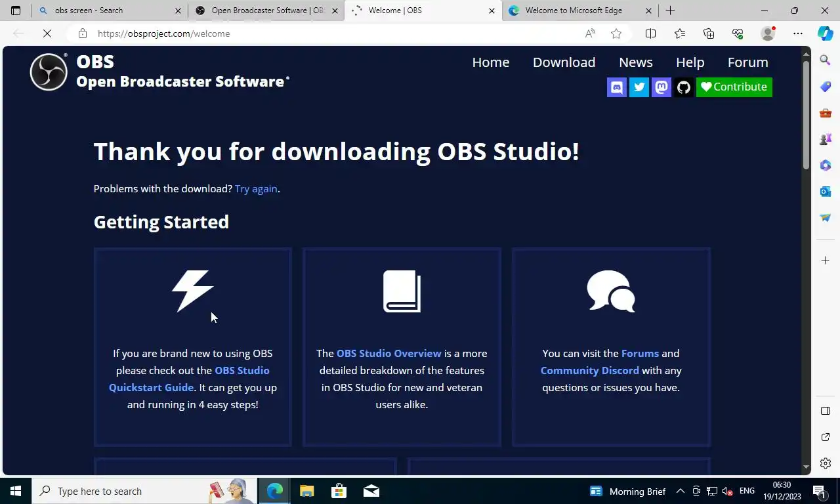Open the Copilot sidebar icon
Viewport: 840px width, 504px height.
[x=826, y=33]
